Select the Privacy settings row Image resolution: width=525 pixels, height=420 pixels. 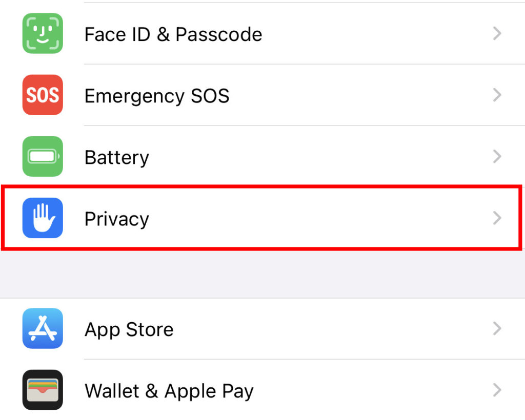tap(116, 218)
